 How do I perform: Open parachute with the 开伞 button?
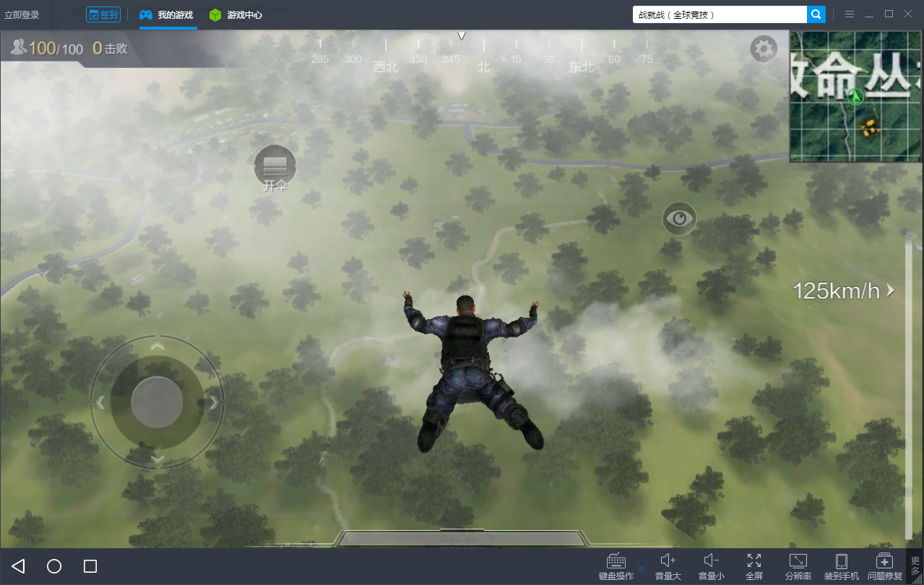[275, 168]
